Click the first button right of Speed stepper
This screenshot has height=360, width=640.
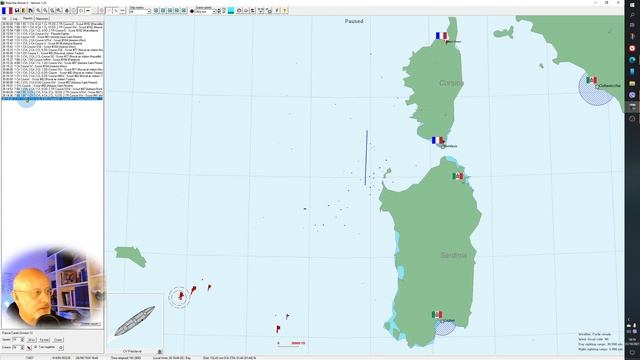(31, 340)
